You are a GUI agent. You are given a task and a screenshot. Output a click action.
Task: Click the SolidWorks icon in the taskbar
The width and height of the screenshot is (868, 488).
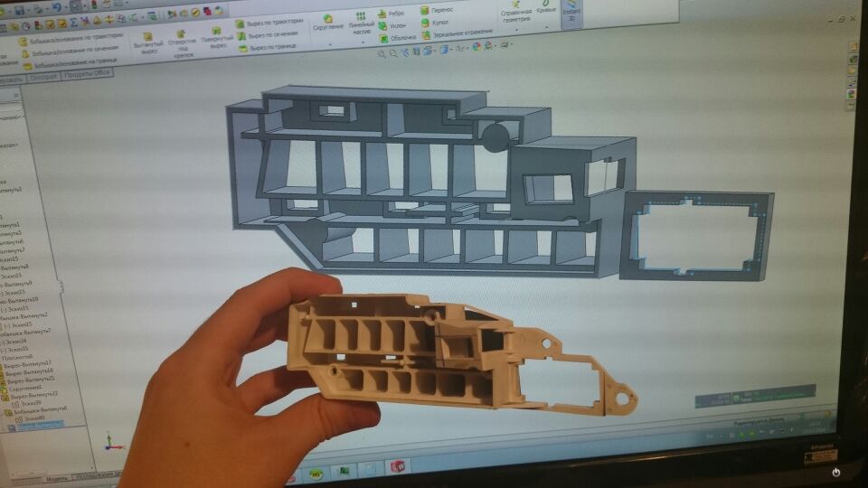398,467
